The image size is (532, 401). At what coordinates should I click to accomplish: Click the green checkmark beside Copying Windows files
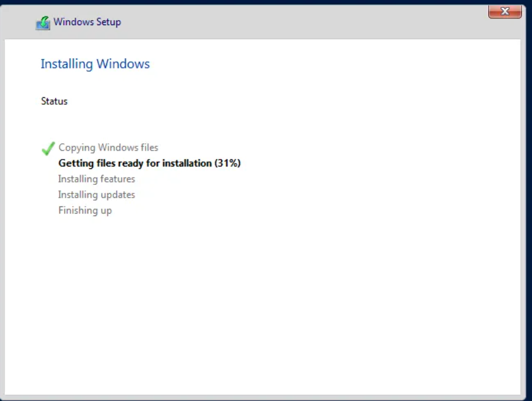click(48, 148)
